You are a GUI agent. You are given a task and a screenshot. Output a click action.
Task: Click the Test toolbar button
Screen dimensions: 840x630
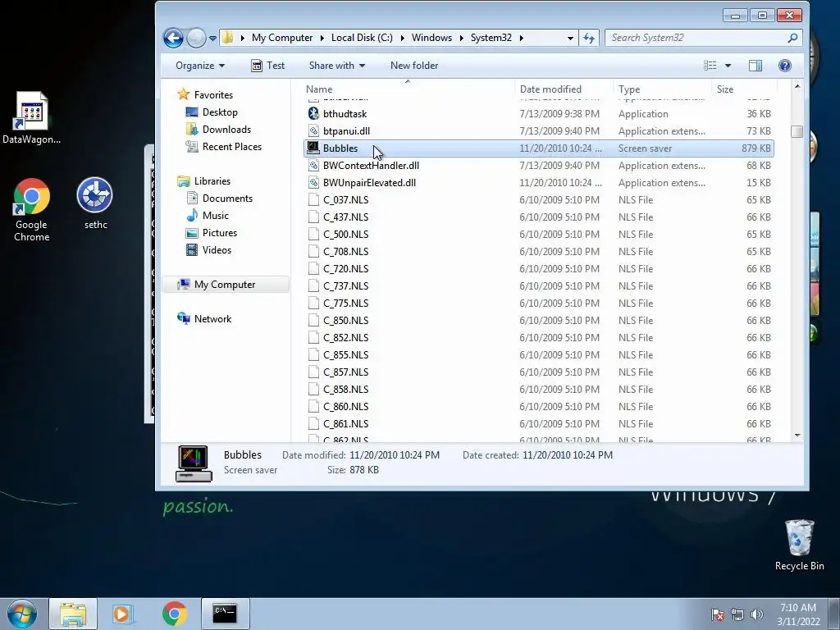coord(268,66)
